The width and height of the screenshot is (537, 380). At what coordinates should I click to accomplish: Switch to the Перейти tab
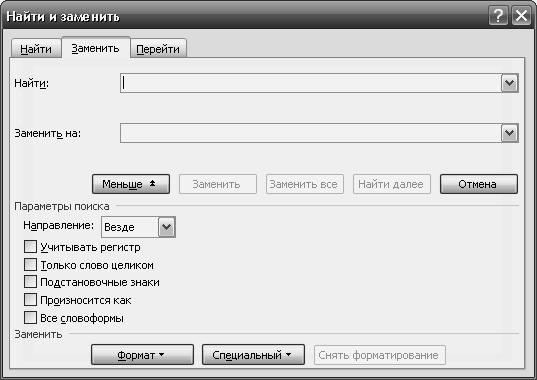[158, 49]
